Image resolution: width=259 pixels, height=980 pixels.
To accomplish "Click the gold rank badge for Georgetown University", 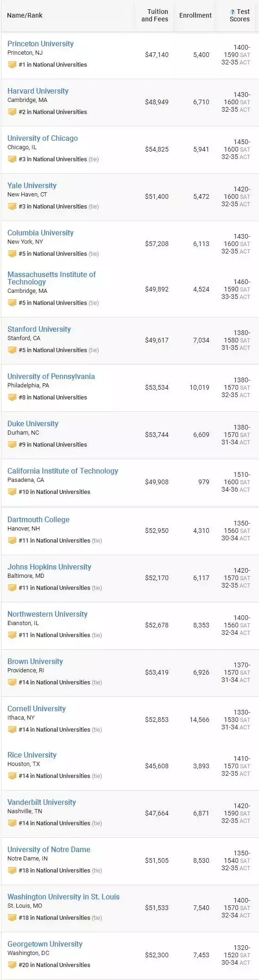I will [x=12, y=965].
